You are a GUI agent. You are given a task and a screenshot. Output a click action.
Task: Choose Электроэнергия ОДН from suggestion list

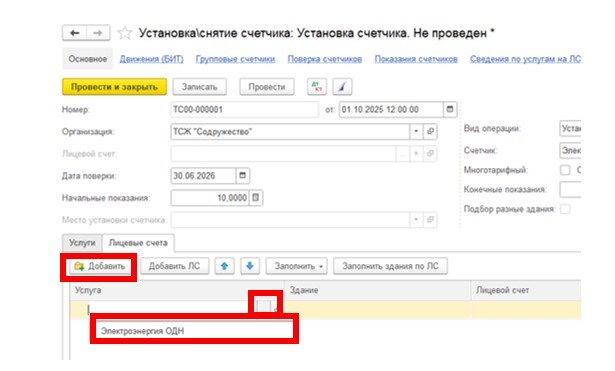pyautogui.click(x=194, y=331)
